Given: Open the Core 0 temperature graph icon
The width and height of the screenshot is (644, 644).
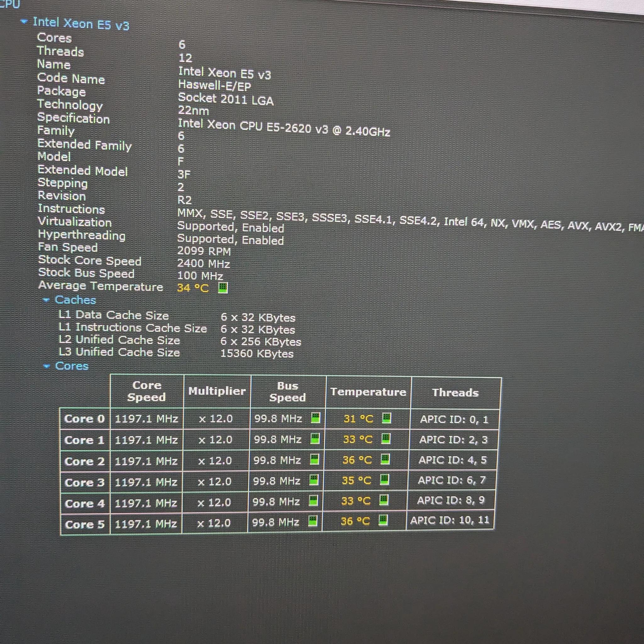Looking at the screenshot, I should (386, 418).
